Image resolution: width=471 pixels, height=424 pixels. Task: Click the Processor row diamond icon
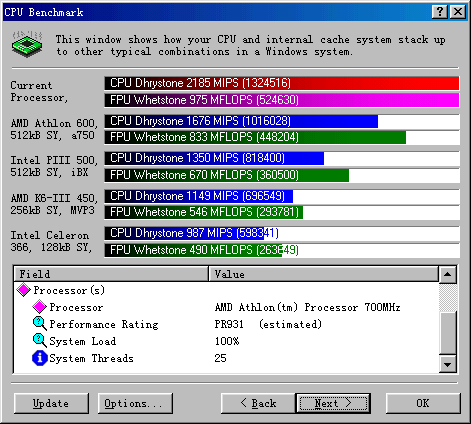click(39, 307)
